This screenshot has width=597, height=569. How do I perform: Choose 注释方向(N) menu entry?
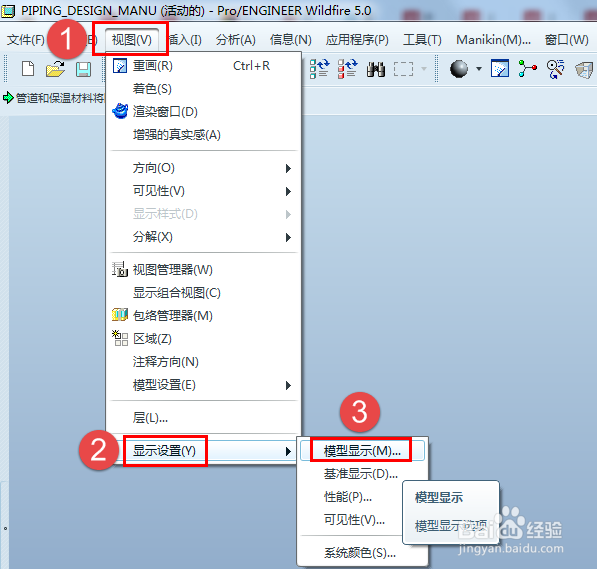[203, 362]
